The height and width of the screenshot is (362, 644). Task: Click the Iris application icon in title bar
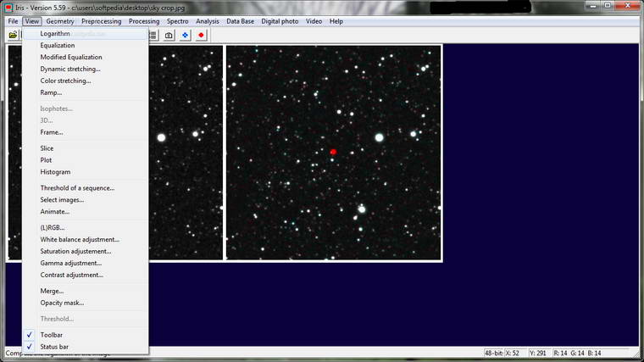click(8, 8)
